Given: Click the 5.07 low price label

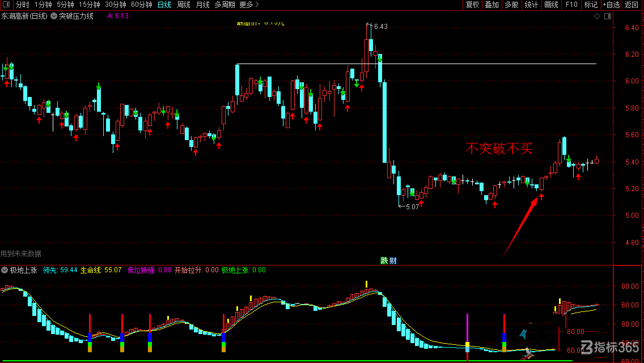Looking at the screenshot, I should click(x=412, y=207).
